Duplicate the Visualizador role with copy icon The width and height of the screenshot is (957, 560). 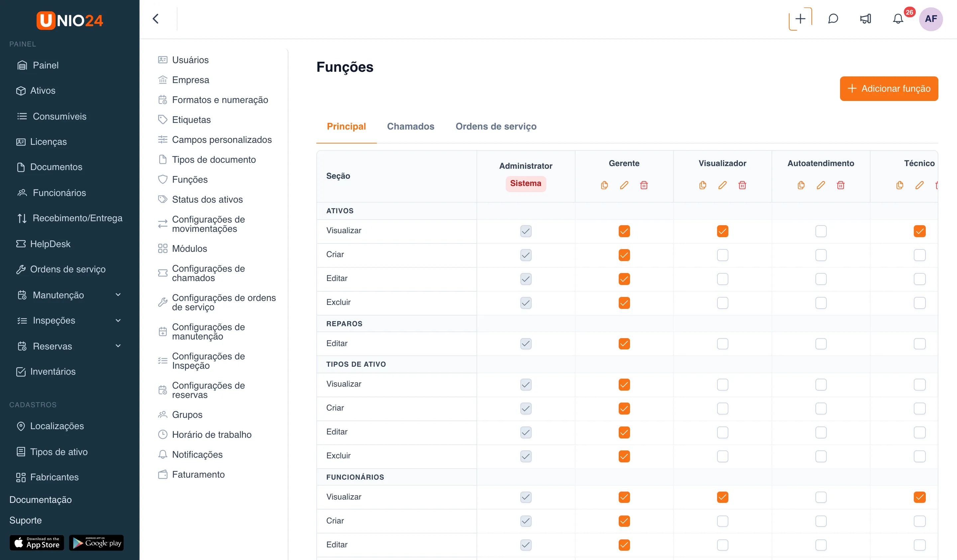[702, 185]
